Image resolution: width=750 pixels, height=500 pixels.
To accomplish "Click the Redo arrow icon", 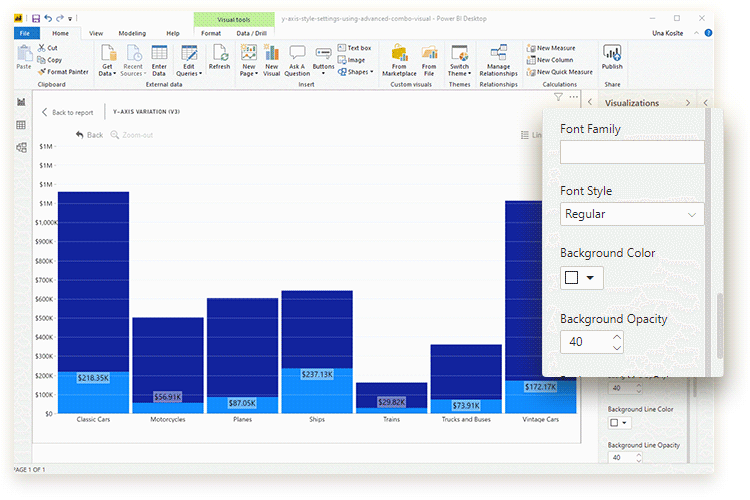I will click(x=60, y=18).
